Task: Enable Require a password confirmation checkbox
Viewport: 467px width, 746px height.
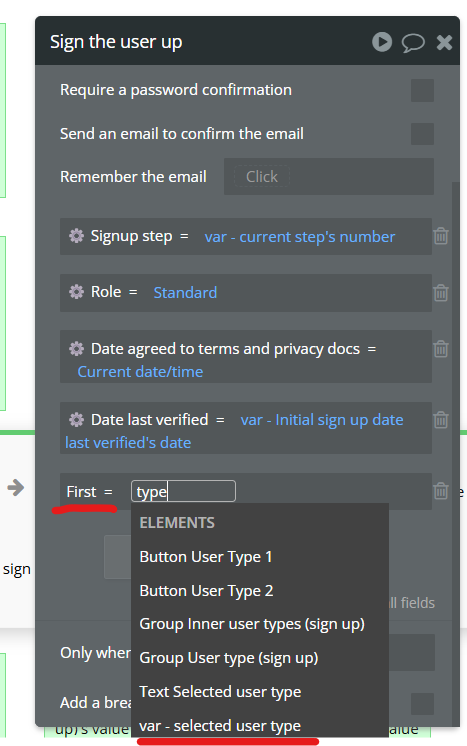Action: coord(422,90)
